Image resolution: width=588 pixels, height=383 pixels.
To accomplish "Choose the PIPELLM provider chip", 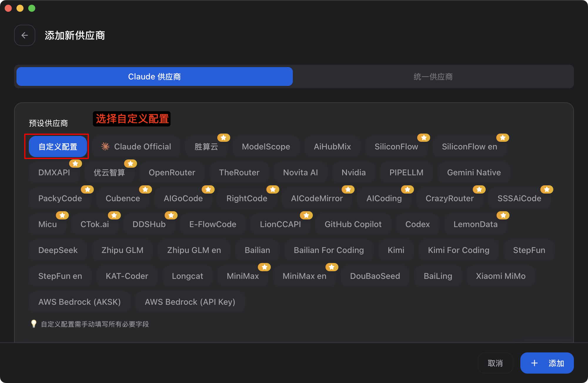I will click(x=407, y=172).
